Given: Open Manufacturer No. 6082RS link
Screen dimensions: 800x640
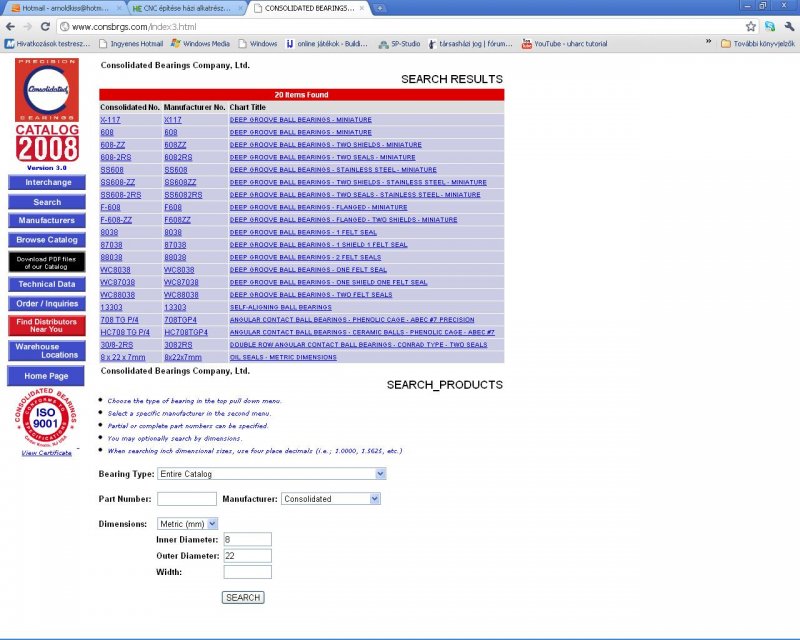Looking at the screenshot, I should coord(178,157).
